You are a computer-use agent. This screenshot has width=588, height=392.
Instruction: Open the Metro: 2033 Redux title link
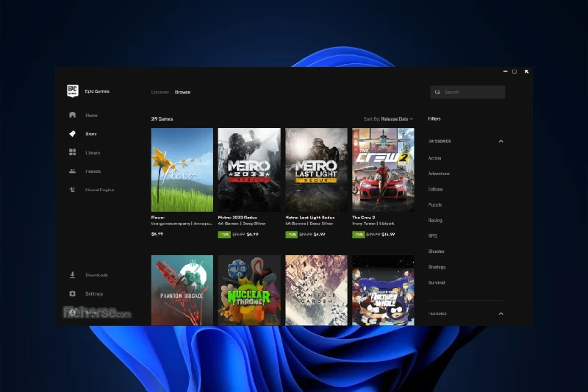tap(237, 218)
